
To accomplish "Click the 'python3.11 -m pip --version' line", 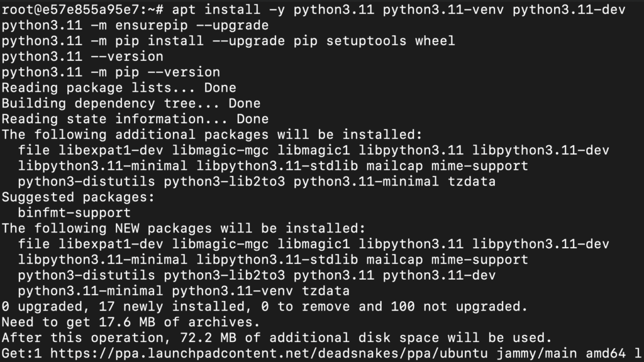I will coord(111,72).
